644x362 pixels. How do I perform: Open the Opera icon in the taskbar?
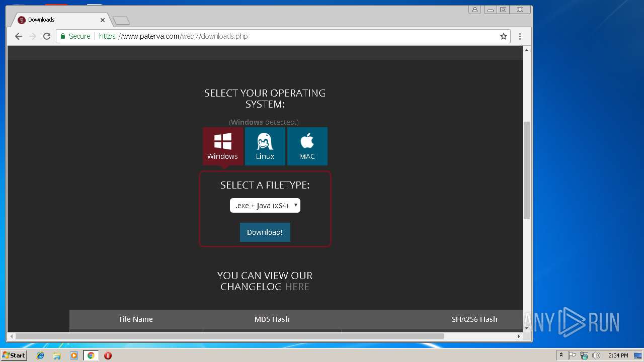tap(108, 355)
